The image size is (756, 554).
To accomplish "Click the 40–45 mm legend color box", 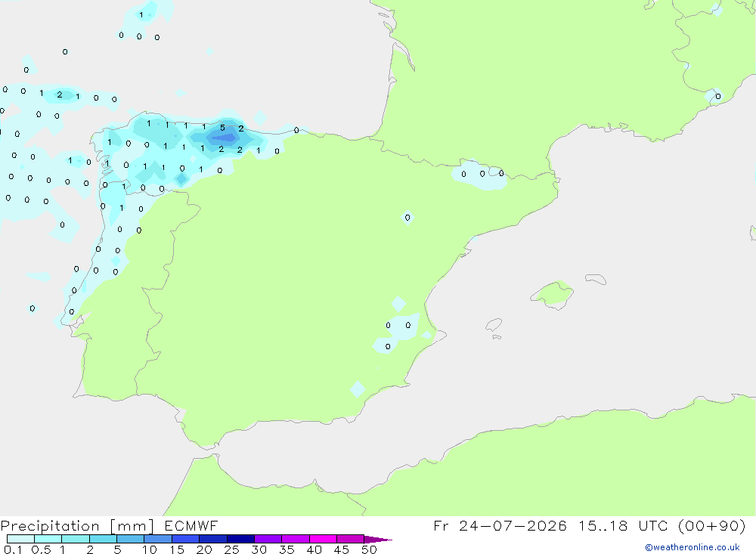I will [x=323, y=539].
